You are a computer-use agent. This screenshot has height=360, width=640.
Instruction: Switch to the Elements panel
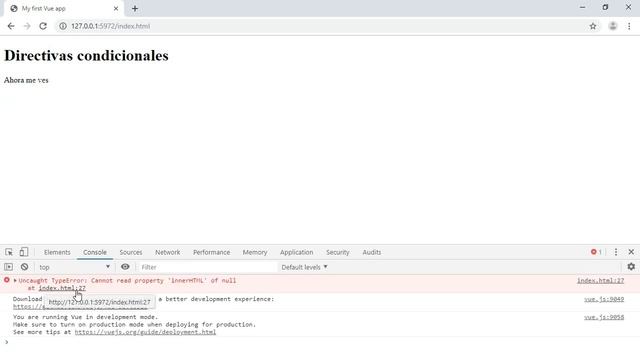(x=57, y=252)
